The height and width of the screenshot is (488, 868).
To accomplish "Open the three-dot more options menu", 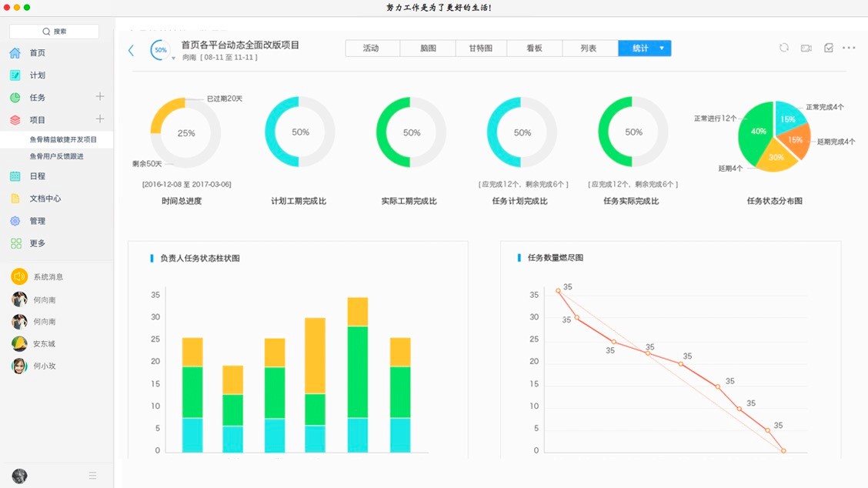I will [849, 48].
